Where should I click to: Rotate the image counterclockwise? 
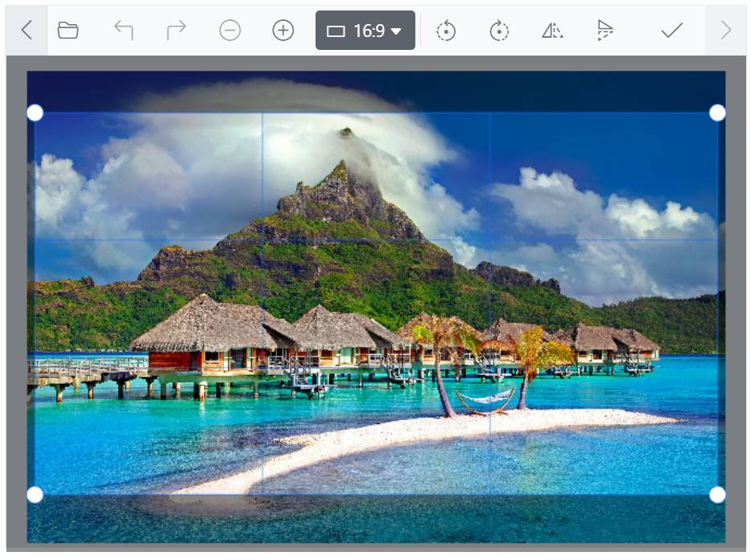tap(445, 32)
